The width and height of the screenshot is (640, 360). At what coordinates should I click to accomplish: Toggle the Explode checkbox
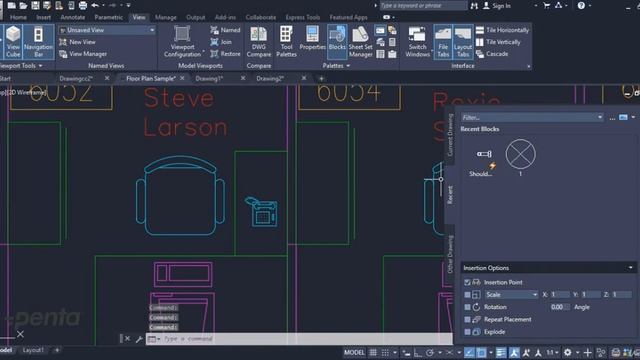pos(467,332)
